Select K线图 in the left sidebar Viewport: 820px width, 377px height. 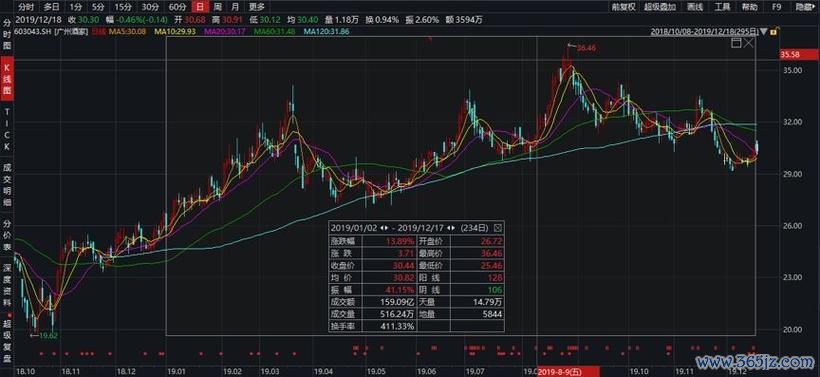[x=7, y=80]
